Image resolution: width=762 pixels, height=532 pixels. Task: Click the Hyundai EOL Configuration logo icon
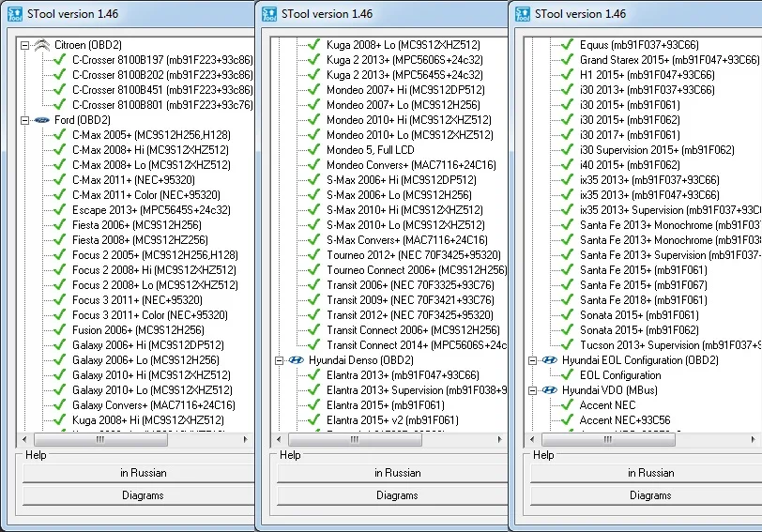coord(550,360)
